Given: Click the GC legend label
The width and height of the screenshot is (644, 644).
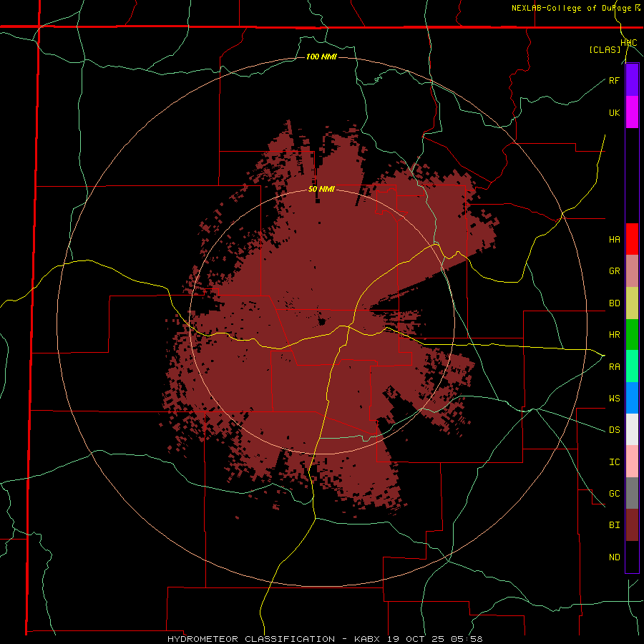Looking at the screenshot, I should [x=614, y=494].
